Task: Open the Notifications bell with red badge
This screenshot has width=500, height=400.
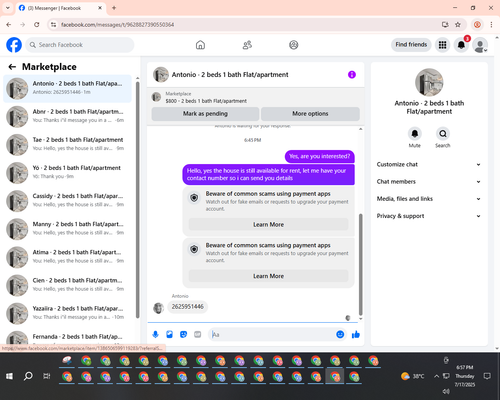Action: point(461,45)
